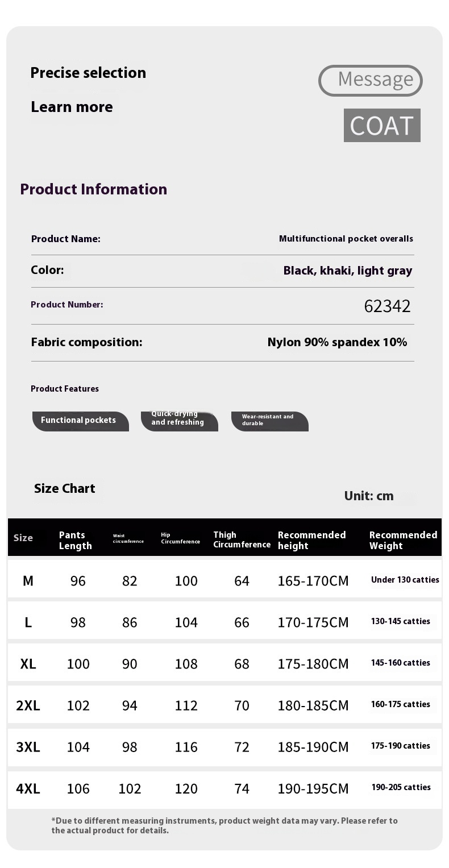Screen dimensions: 449x868
Task: Click the Pants Length column header
Action: (x=75, y=540)
